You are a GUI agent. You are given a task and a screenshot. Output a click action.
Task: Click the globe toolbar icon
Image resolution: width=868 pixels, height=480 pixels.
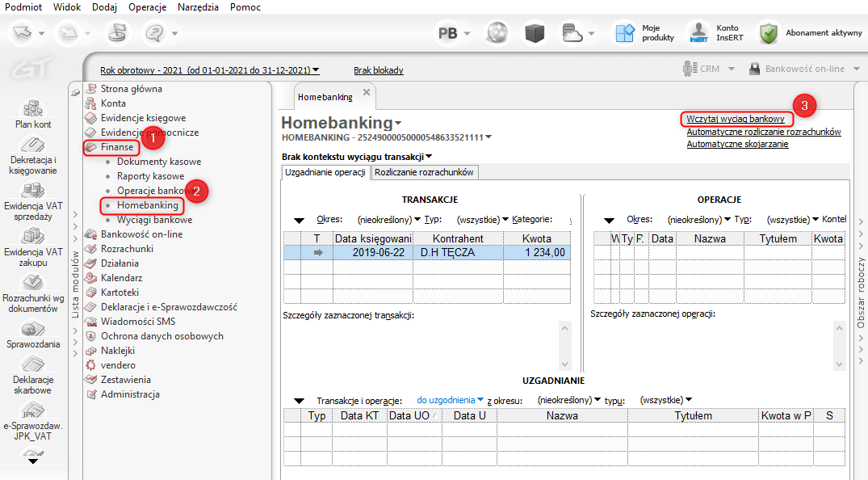point(497,33)
